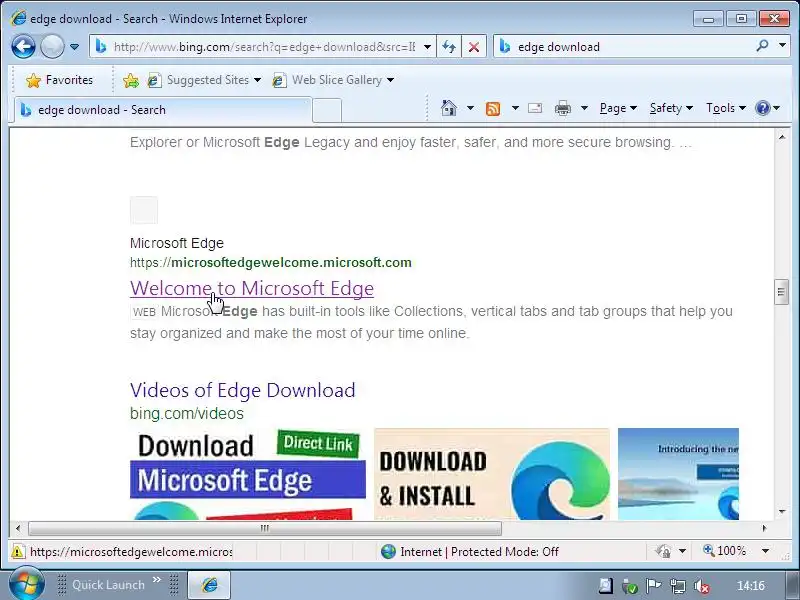
Task: Click the Refresh icon beside address bar
Action: [449, 47]
